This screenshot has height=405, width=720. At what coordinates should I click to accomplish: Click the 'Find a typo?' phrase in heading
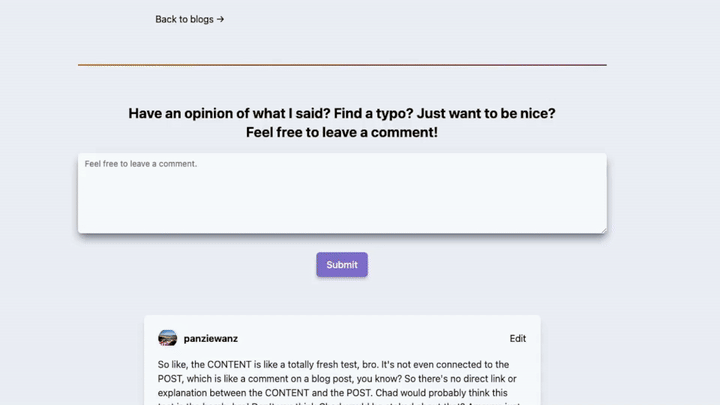pos(373,113)
